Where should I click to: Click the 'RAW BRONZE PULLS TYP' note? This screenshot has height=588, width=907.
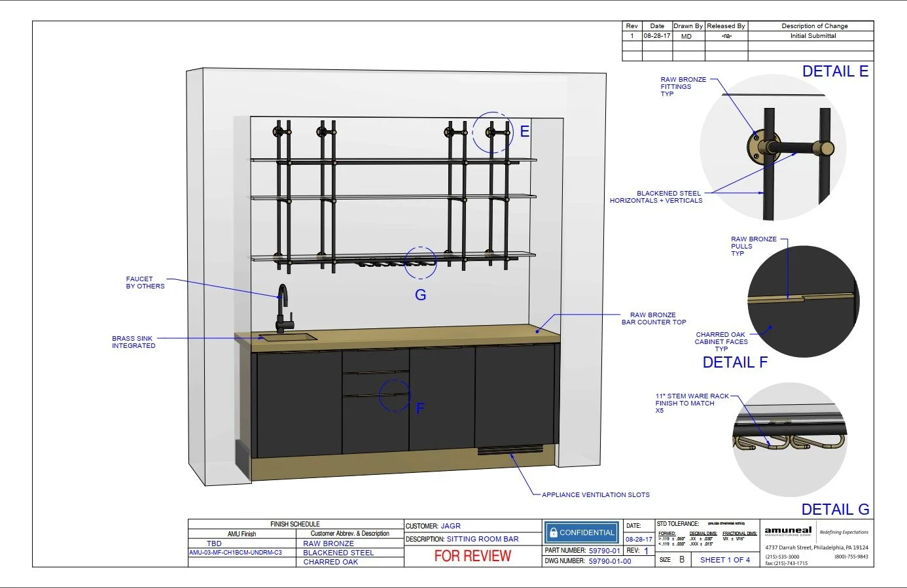[754, 246]
